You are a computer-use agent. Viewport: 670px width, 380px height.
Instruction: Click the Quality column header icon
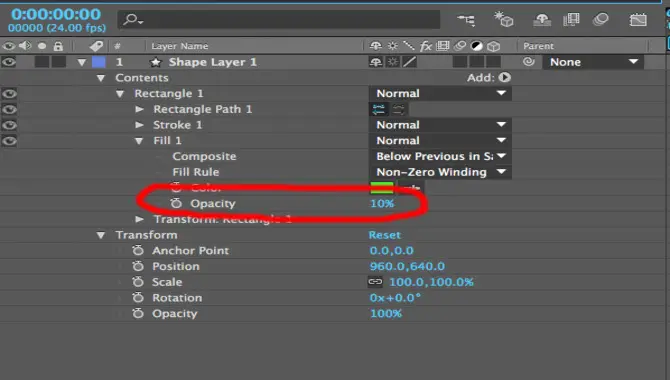(409, 46)
